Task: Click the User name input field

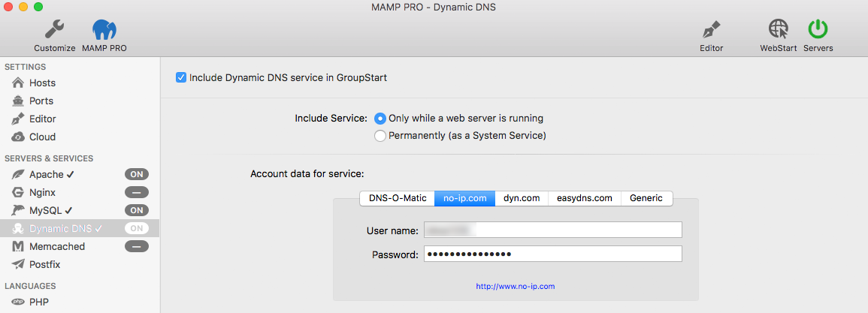Action: (553, 230)
